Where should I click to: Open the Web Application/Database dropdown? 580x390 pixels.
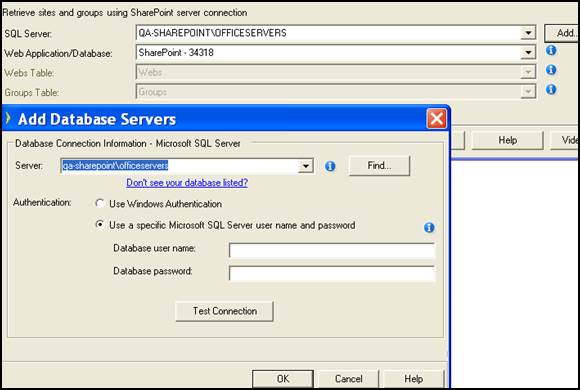528,53
